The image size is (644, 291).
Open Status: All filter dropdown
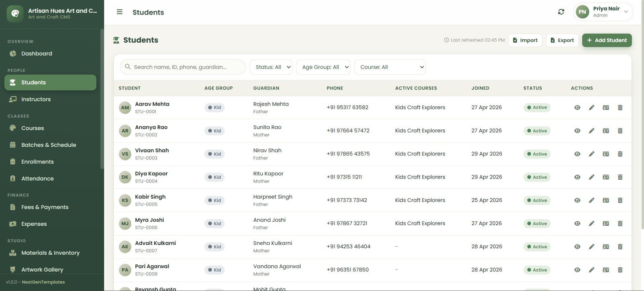271,67
